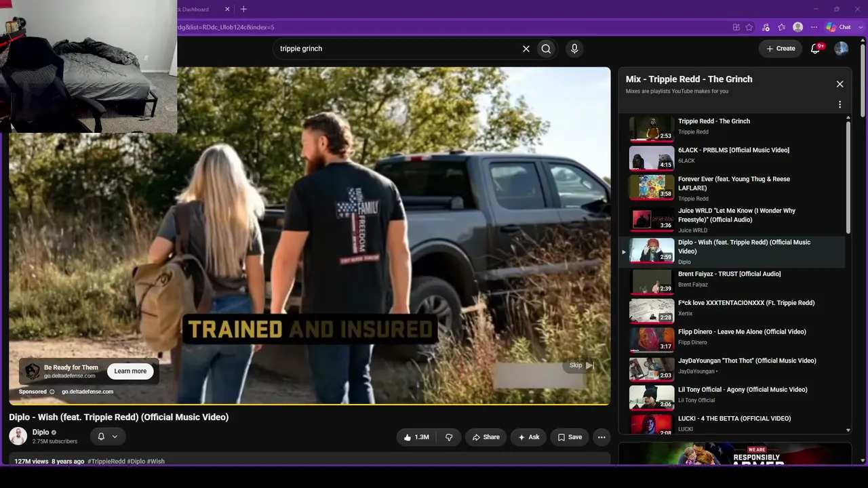Play 'Lil Tony Official - Agony' thumbnail
Viewport: 868px width, 488px height.
coord(652,398)
